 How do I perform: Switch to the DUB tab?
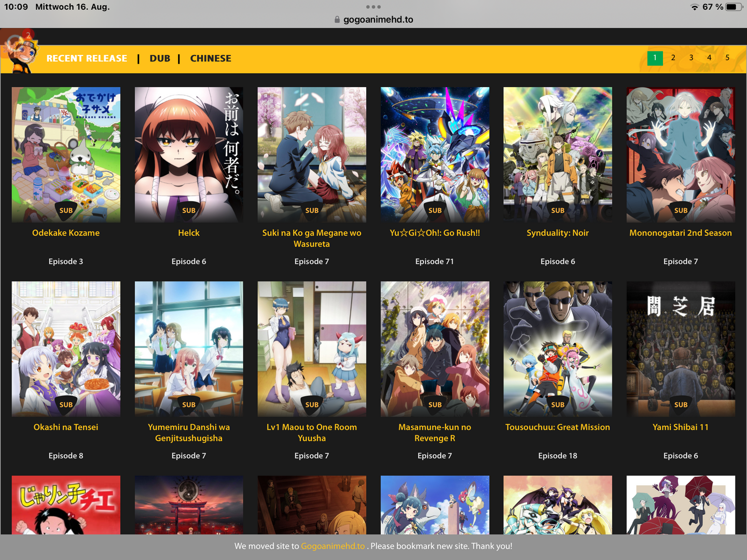tap(160, 59)
